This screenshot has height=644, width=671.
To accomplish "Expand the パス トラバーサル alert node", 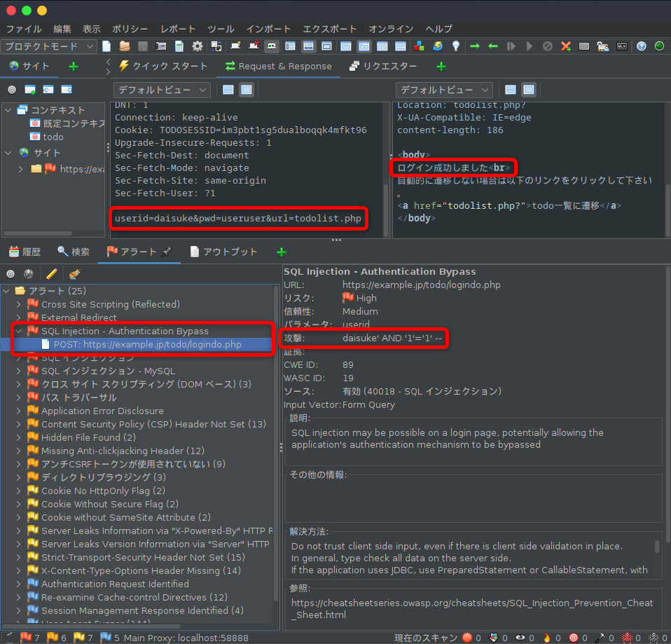I will (x=18, y=397).
